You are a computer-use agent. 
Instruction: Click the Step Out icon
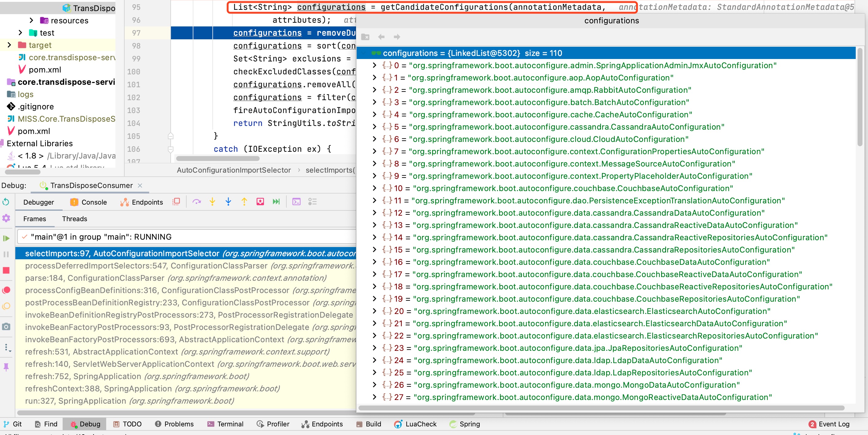tap(244, 202)
